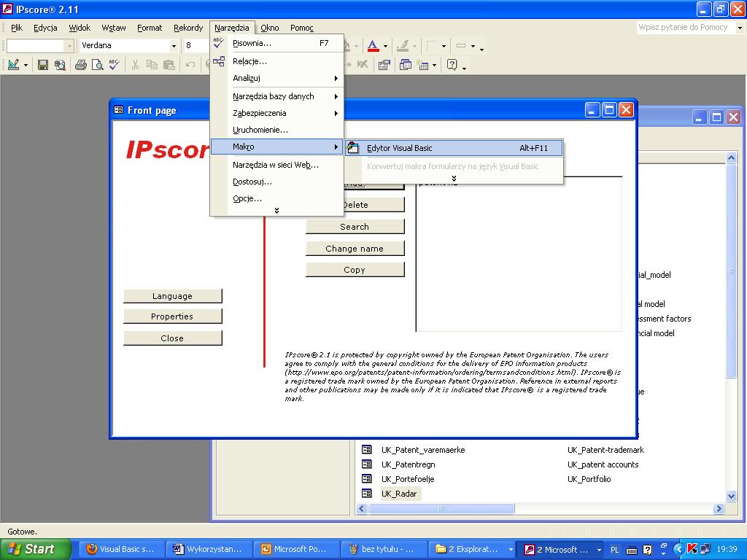Click the Properties icon in the toolbar
Screen dimensions: 747x560
coord(384,65)
